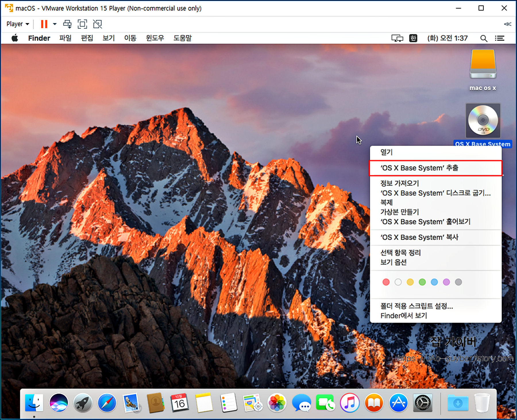517x420 pixels.
Task: Open Finder from the Dock
Action: point(34,403)
